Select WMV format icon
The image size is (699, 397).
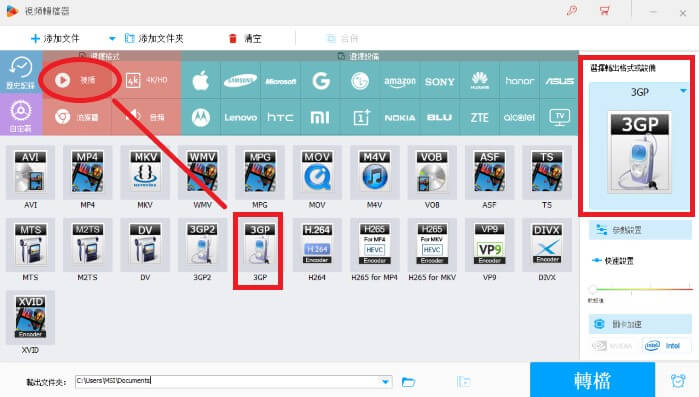[202, 172]
